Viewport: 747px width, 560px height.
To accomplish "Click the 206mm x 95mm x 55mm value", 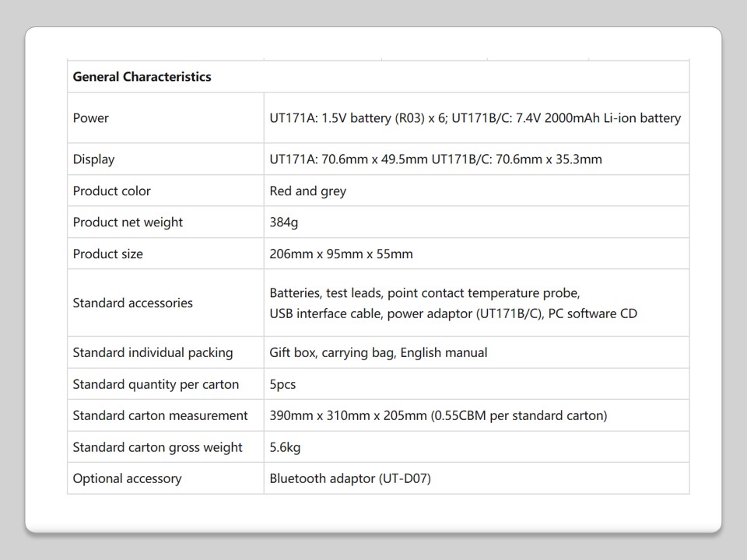I will coord(341,254).
